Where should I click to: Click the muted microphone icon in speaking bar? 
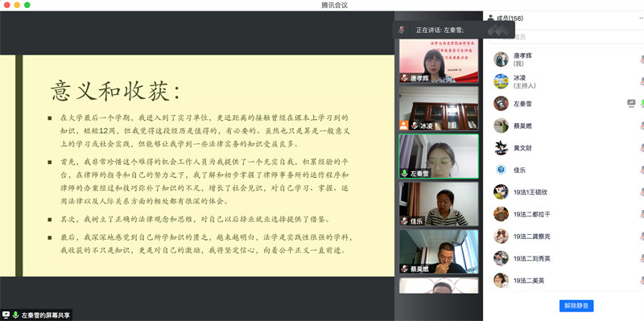pyautogui.click(x=402, y=30)
